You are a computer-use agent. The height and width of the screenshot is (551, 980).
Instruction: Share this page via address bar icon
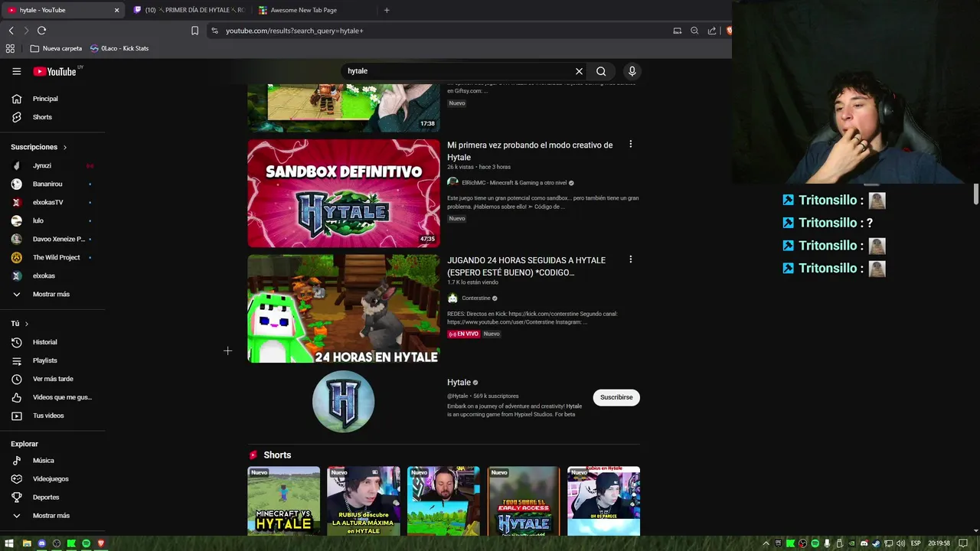pos(712,31)
